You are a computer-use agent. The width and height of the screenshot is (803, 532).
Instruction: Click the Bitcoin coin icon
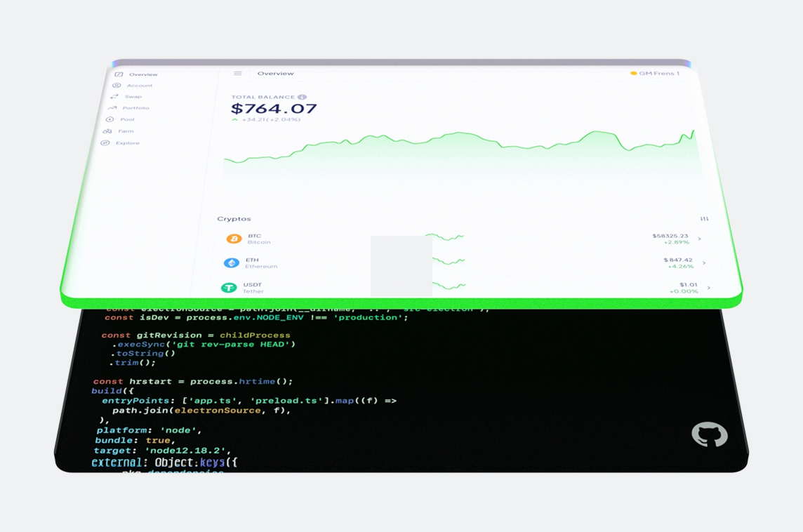coord(234,239)
